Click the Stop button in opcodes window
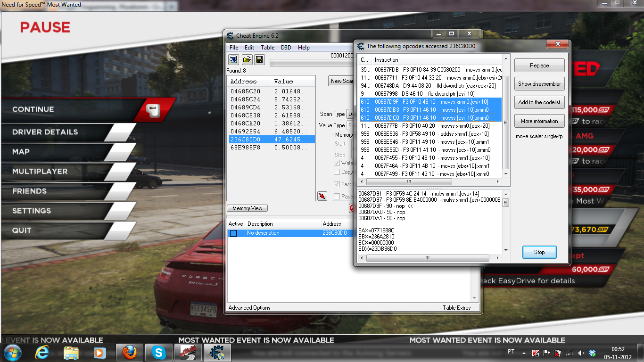The height and width of the screenshot is (362, 644). point(539,252)
